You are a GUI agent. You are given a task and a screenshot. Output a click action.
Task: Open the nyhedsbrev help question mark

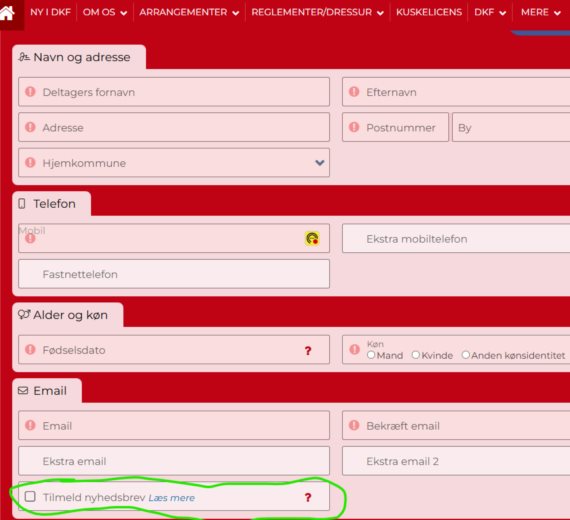click(308, 497)
